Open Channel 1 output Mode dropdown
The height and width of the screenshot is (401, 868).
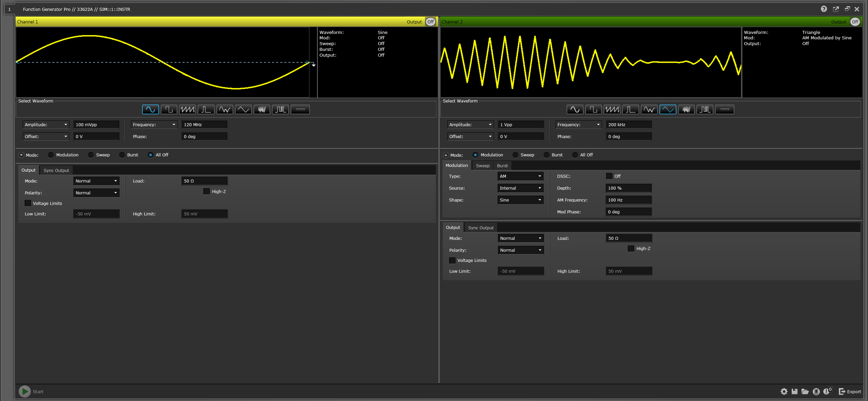pyautogui.click(x=96, y=181)
